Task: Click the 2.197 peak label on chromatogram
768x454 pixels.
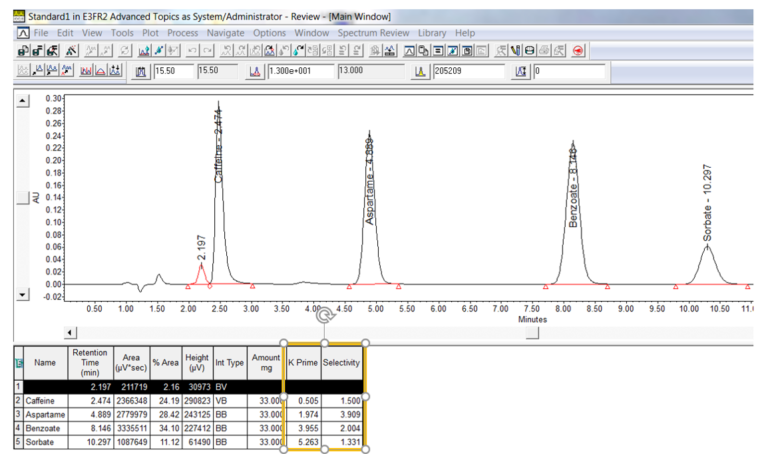Action: coord(201,248)
